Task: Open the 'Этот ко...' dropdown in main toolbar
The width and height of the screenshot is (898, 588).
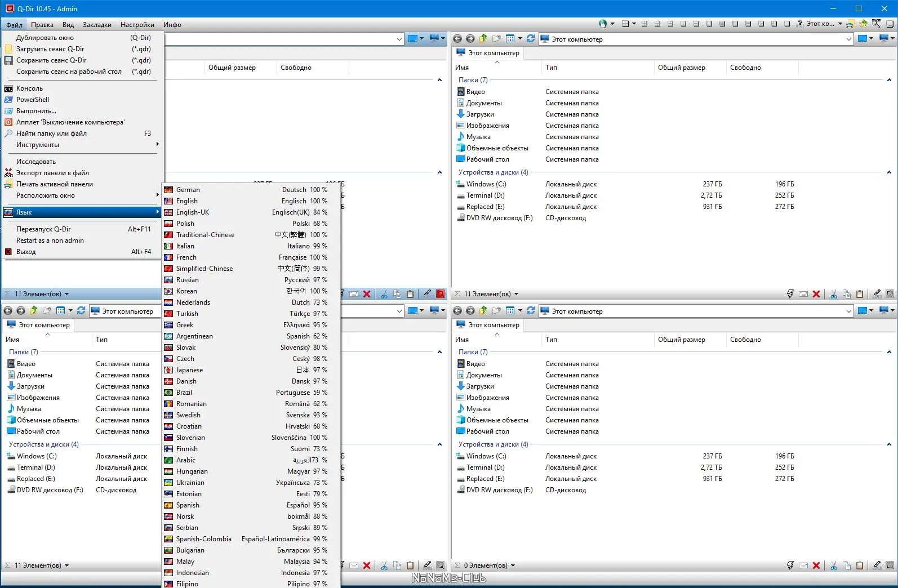Action: coord(840,24)
